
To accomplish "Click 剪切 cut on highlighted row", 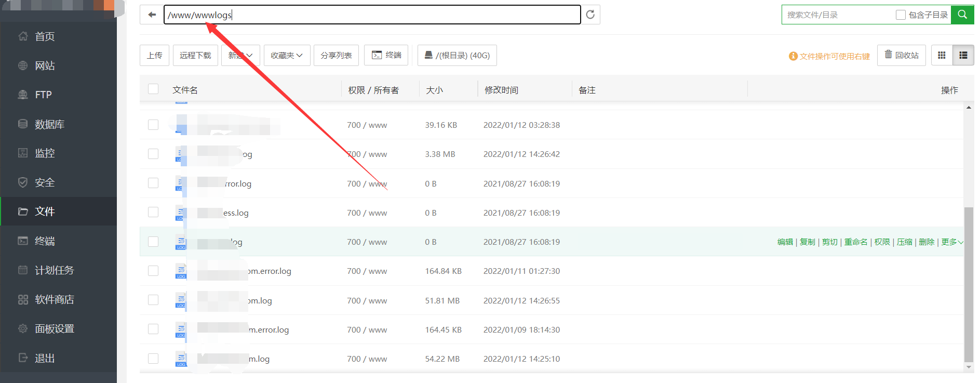I will tap(830, 242).
